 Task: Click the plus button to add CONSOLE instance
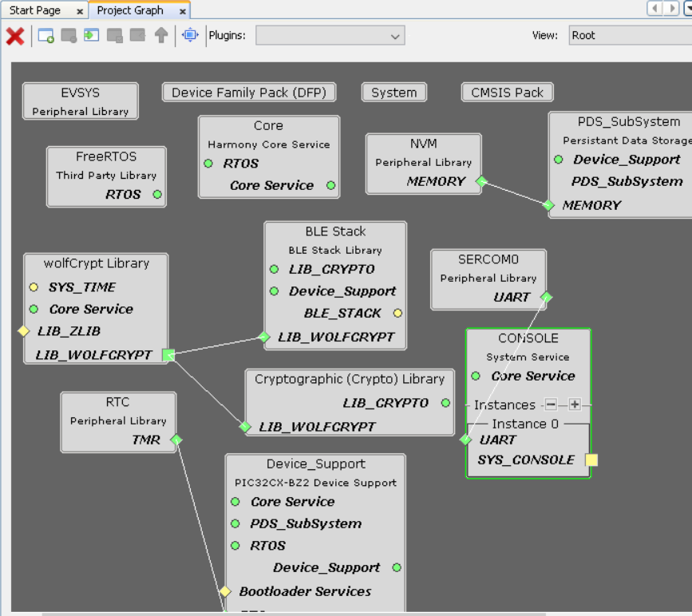(x=575, y=405)
